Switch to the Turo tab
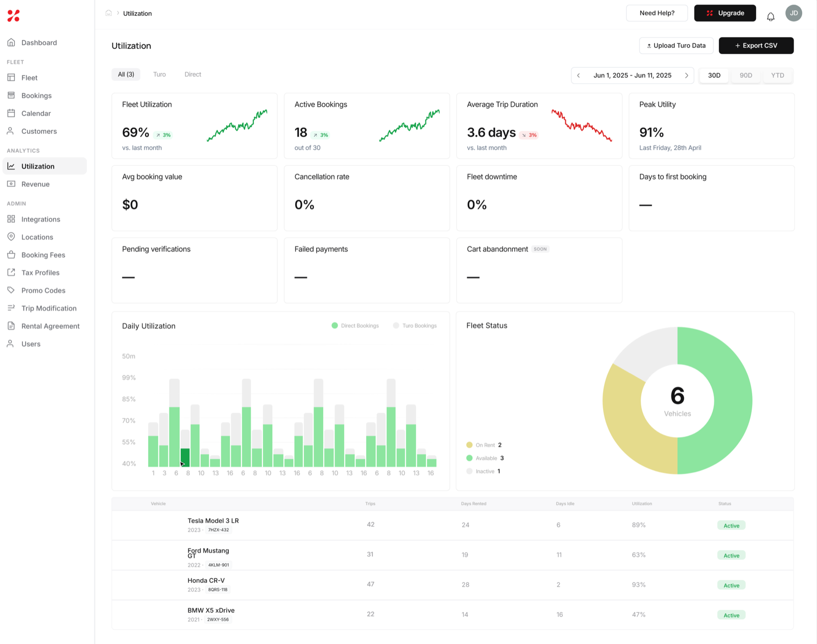 click(x=159, y=75)
